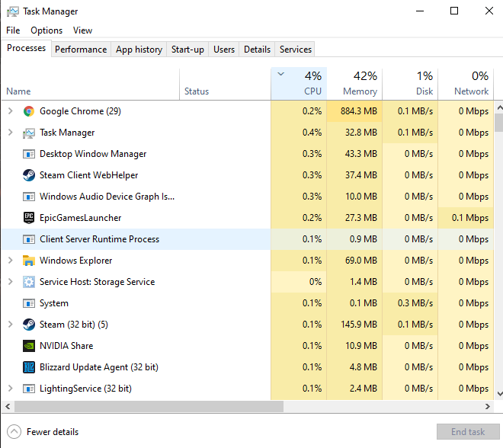Click the CPU sort arrow chevron
This screenshot has height=448, width=503.
coord(280,75)
